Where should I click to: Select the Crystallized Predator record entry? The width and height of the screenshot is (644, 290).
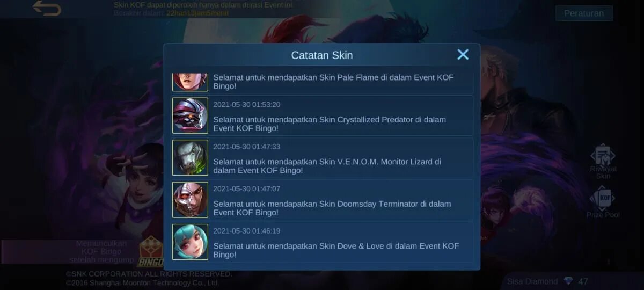click(322, 115)
